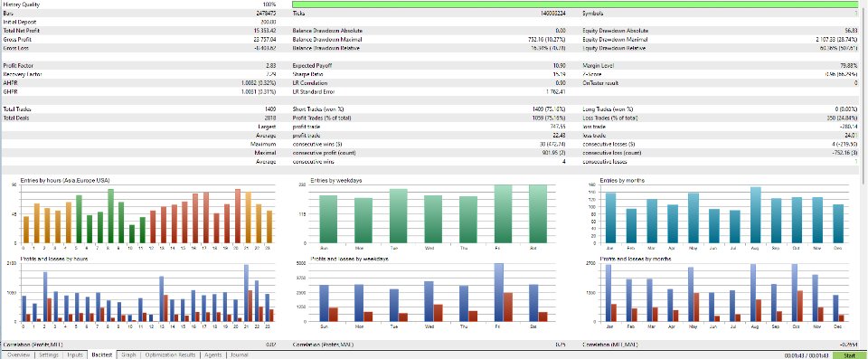Select the Backtest tab
The width and height of the screenshot is (868, 359).
tap(102, 355)
